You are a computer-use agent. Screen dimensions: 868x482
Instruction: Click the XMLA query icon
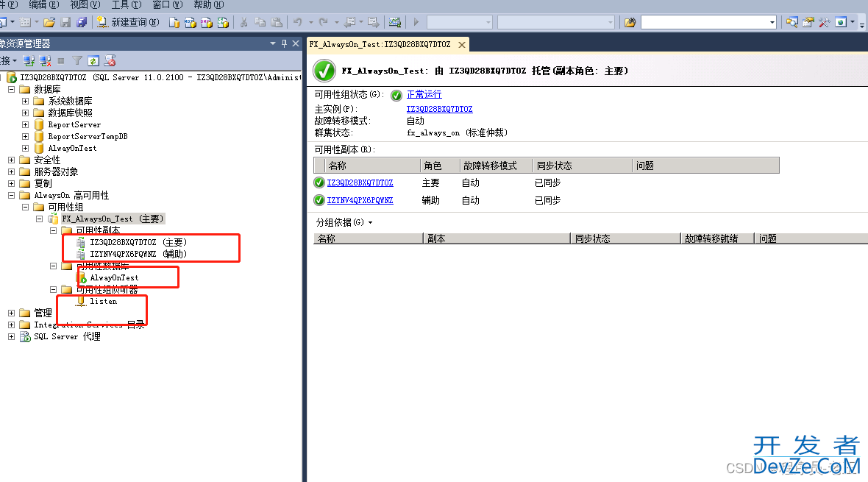click(223, 23)
